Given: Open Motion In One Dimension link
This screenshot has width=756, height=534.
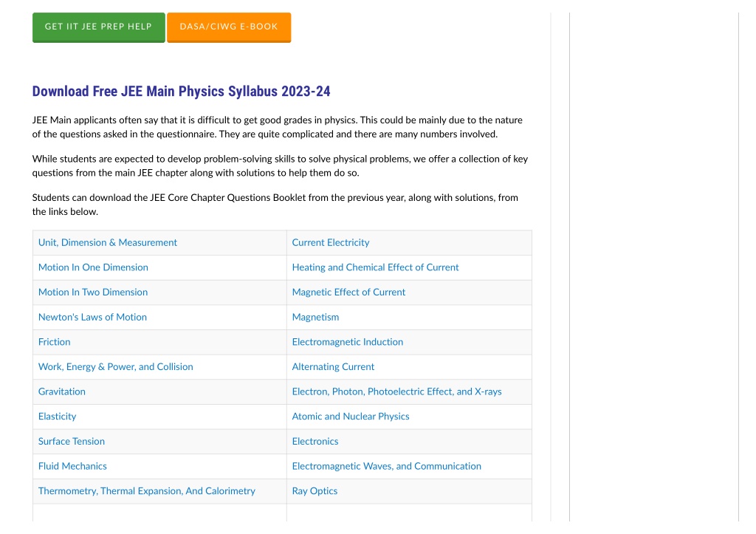Looking at the screenshot, I should [93, 267].
